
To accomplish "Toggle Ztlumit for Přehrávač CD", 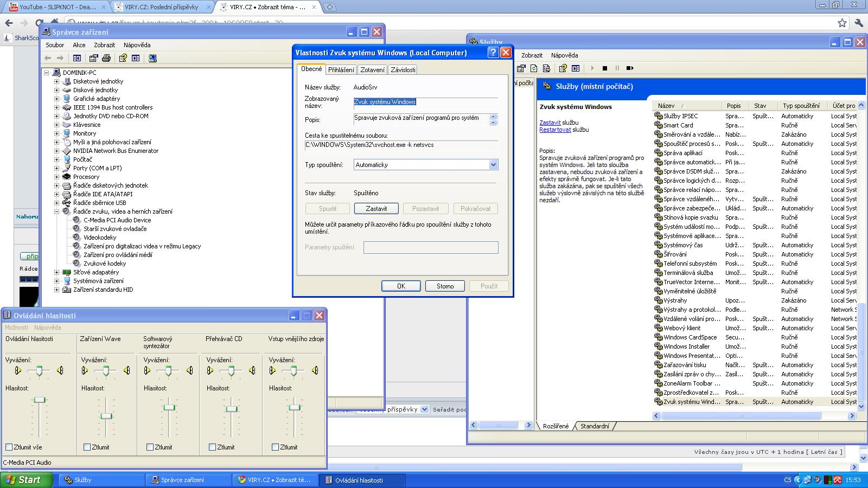I will [212, 447].
